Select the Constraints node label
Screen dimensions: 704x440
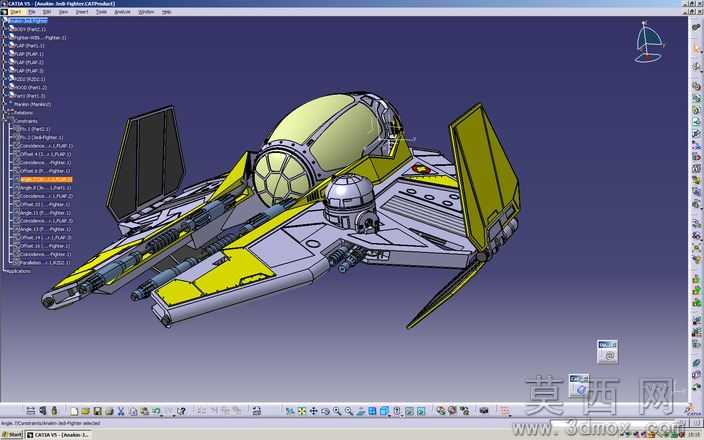26,121
